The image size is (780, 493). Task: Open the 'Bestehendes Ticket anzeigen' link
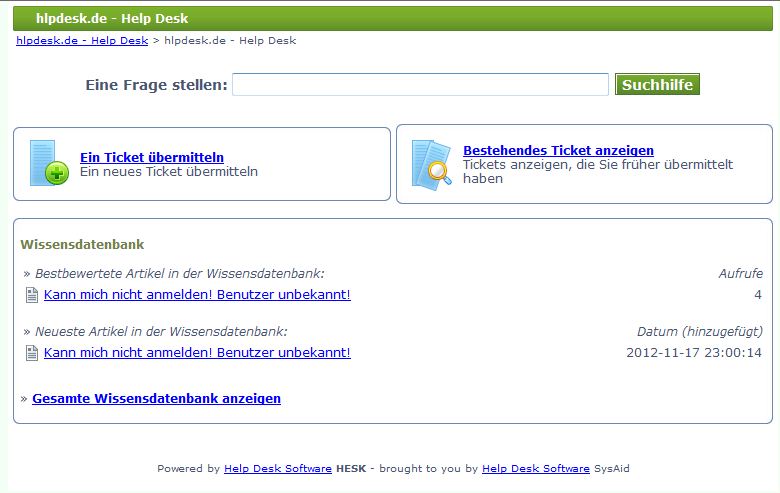(x=558, y=150)
